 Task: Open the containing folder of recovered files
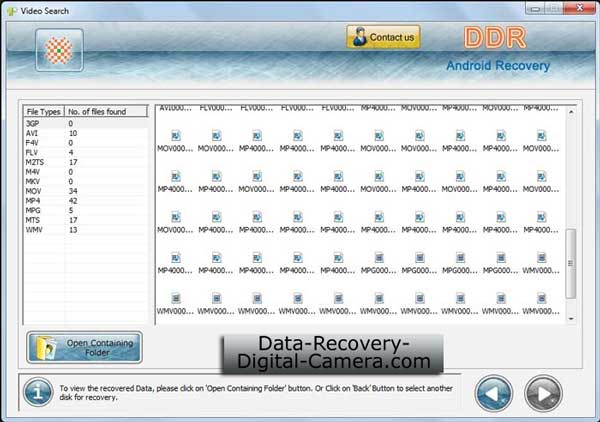pos(85,348)
